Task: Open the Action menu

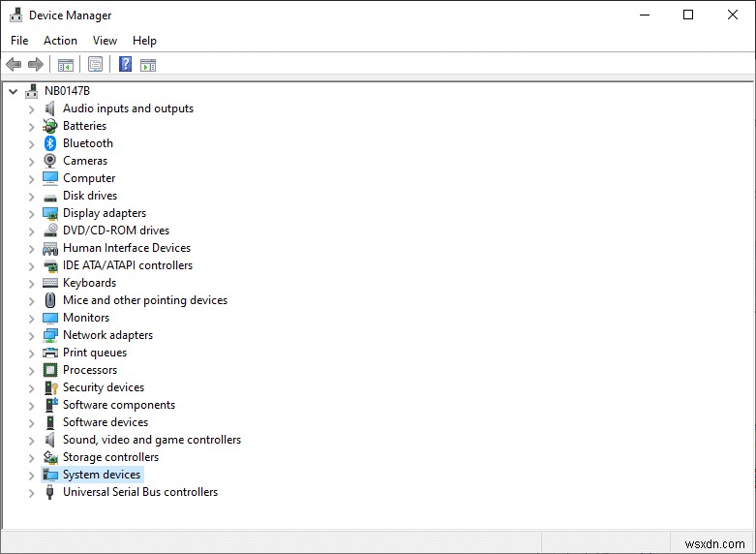Action: click(x=60, y=41)
